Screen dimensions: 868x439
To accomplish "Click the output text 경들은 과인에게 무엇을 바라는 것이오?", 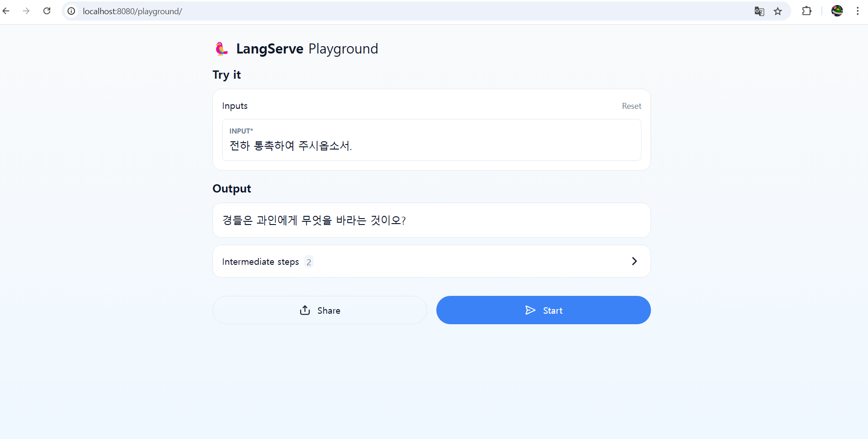I will (x=314, y=220).
